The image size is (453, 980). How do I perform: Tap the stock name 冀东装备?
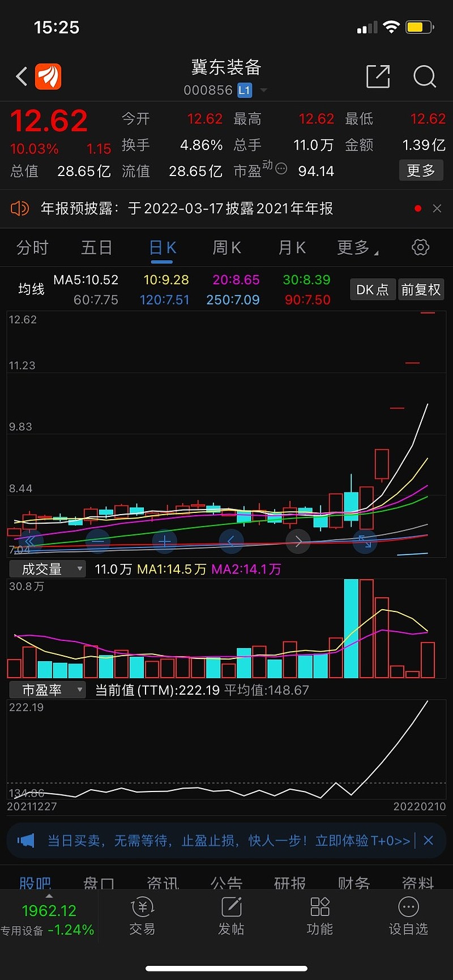pos(226,68)
